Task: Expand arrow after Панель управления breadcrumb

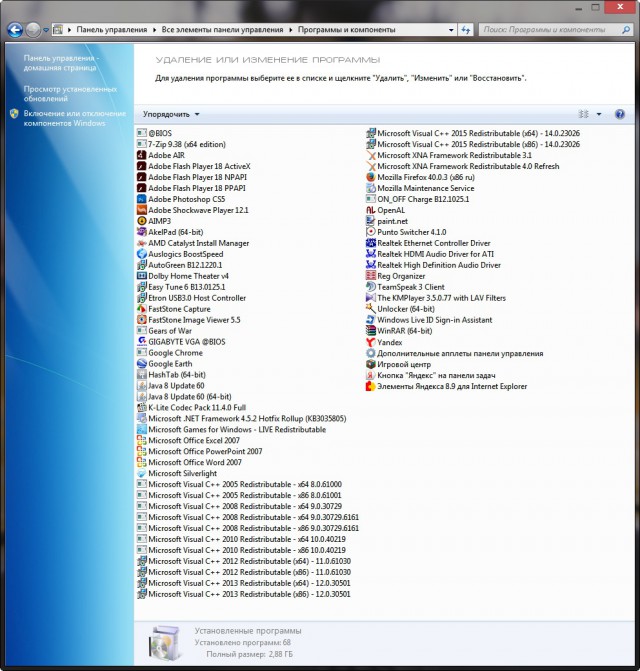Action: point(154,30)
